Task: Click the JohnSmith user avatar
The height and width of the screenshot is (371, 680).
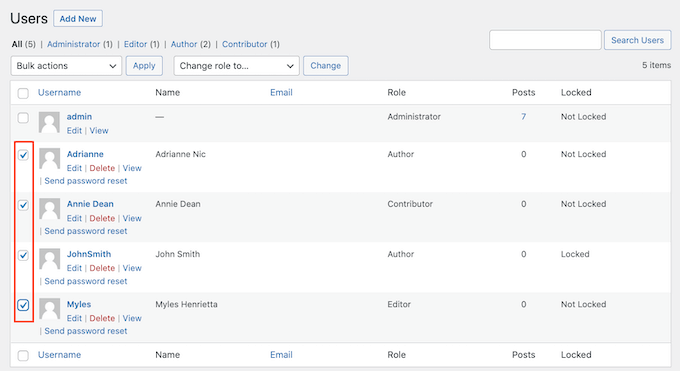Action: click(x=49, y=259)
